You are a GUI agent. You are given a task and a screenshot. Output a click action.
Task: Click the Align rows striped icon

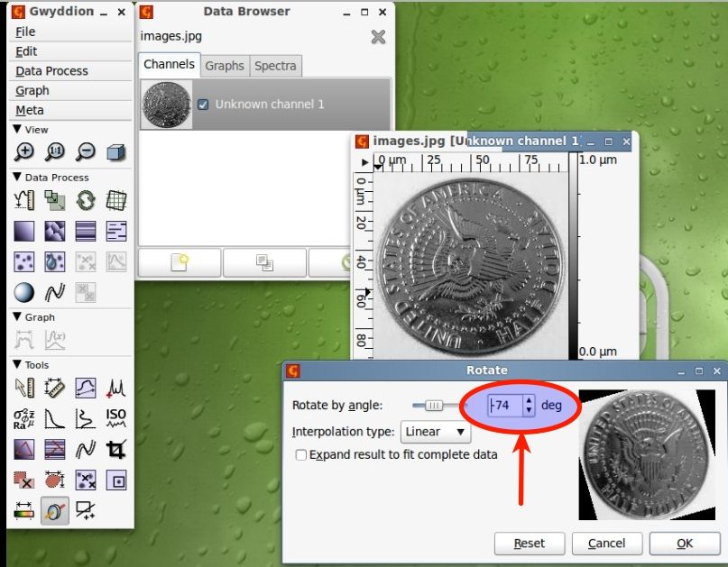[86, 231]
